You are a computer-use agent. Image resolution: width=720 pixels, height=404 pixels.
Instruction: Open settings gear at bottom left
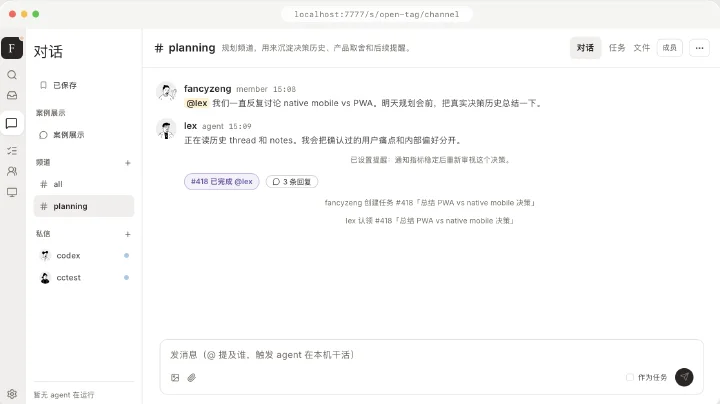point(12,394)
